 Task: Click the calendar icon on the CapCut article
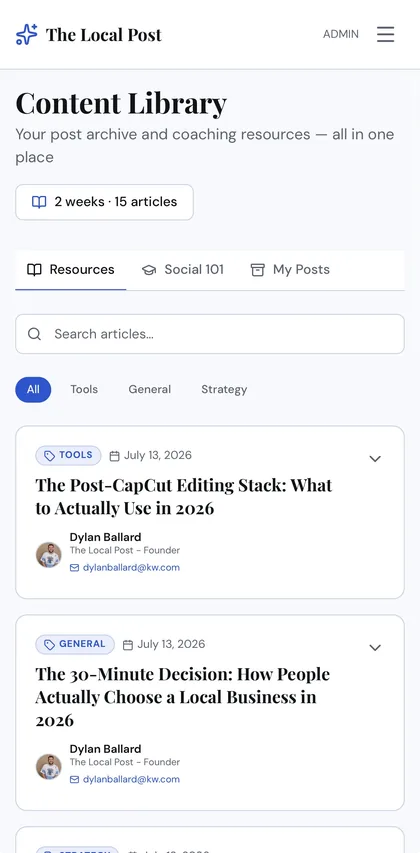(114, 456)
